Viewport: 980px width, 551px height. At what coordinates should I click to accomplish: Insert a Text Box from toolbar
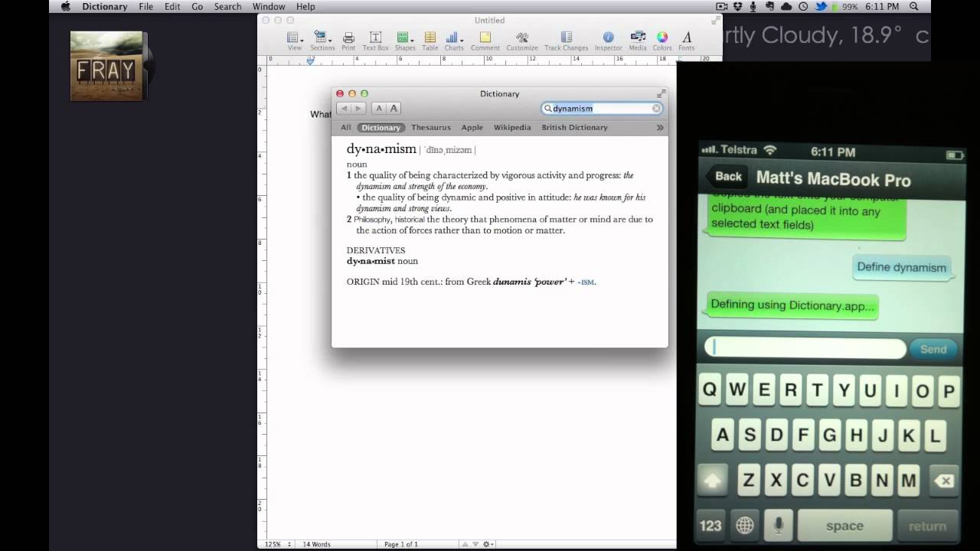[x=375, y=38]
